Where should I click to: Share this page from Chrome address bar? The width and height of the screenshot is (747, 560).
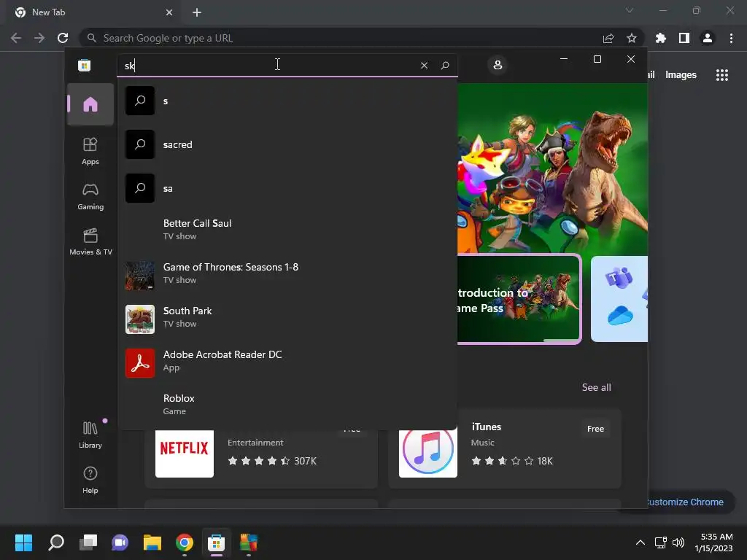tap(608, 38)
